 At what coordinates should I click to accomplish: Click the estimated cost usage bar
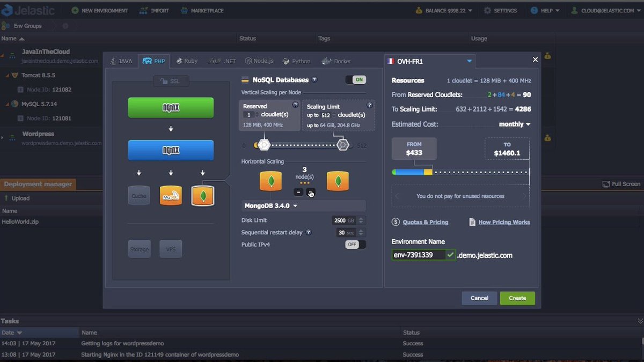click(x=460, y=172)
